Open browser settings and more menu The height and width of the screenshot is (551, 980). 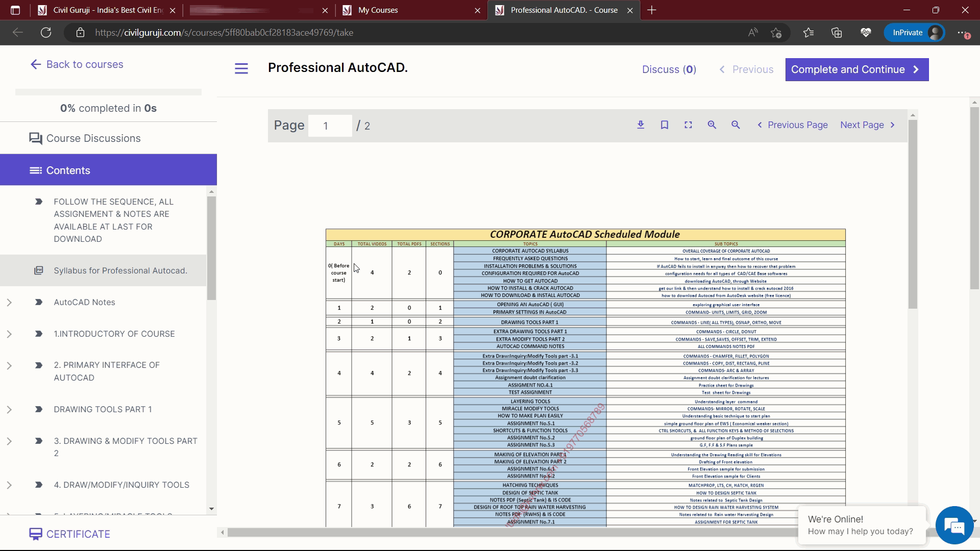(963, 33)
